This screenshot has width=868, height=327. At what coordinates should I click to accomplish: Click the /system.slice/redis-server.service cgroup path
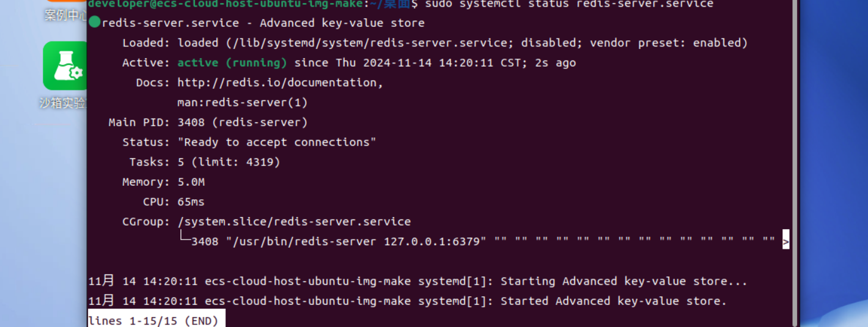click(294, 221)
